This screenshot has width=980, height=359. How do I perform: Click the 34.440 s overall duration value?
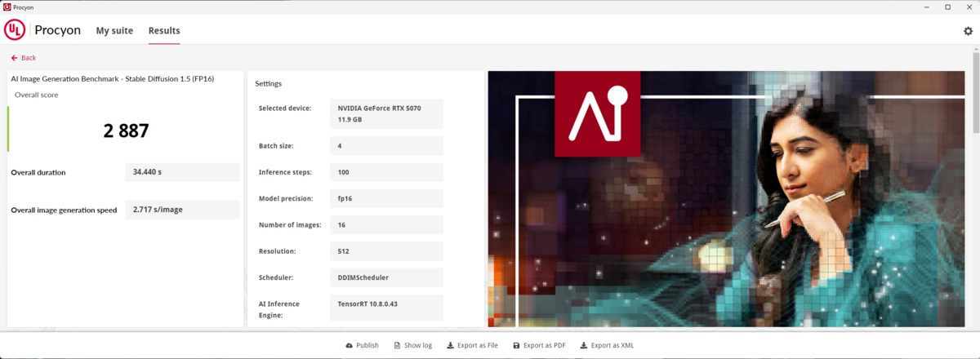[182, 172]
